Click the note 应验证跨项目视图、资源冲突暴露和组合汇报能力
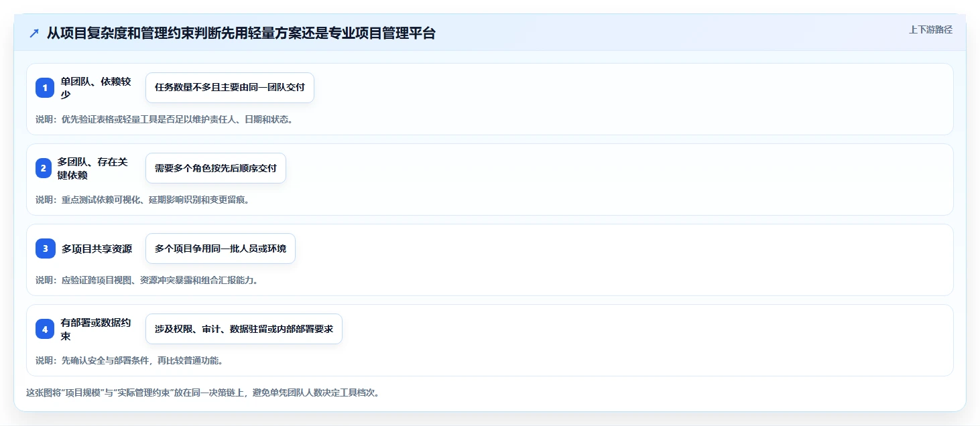This screenshot has width=980, height=426. click(147, 280)
